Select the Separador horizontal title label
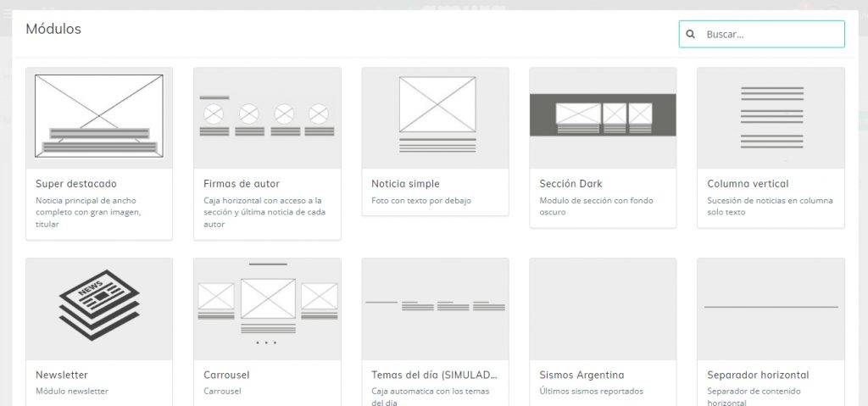Image resolution: width=868 pixels, height=406 pixels. click(758, 375)
